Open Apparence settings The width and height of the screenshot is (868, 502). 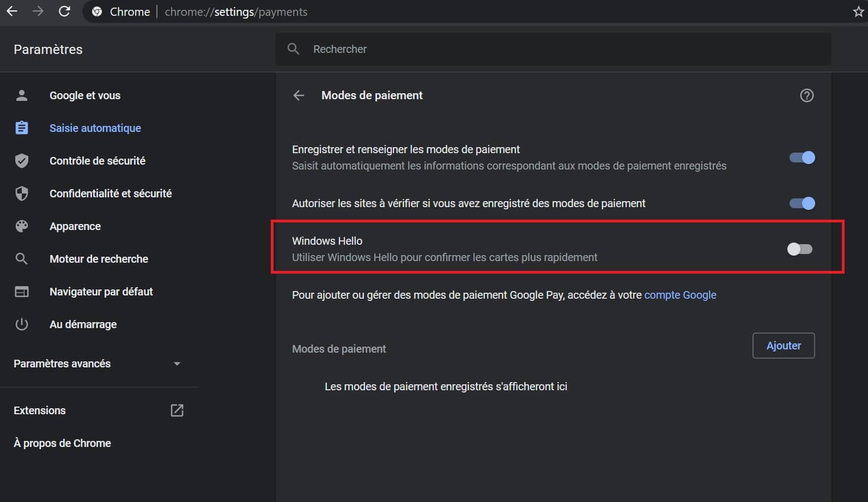click(75, 226)
